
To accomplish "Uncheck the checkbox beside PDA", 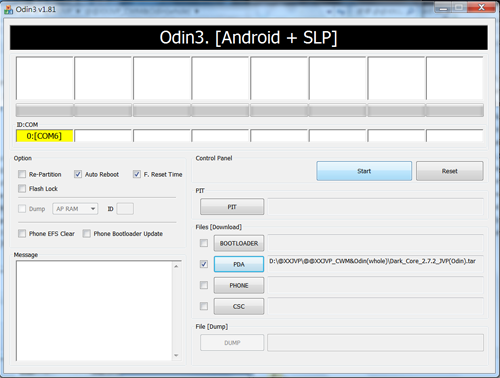I will coord(204,264).
